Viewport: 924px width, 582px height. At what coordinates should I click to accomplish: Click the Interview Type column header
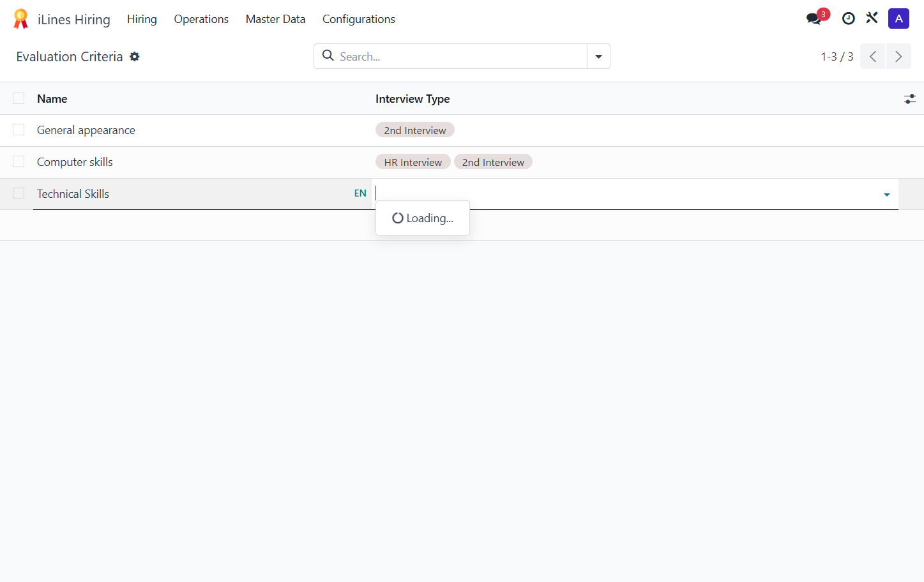(x=413, y=99)
